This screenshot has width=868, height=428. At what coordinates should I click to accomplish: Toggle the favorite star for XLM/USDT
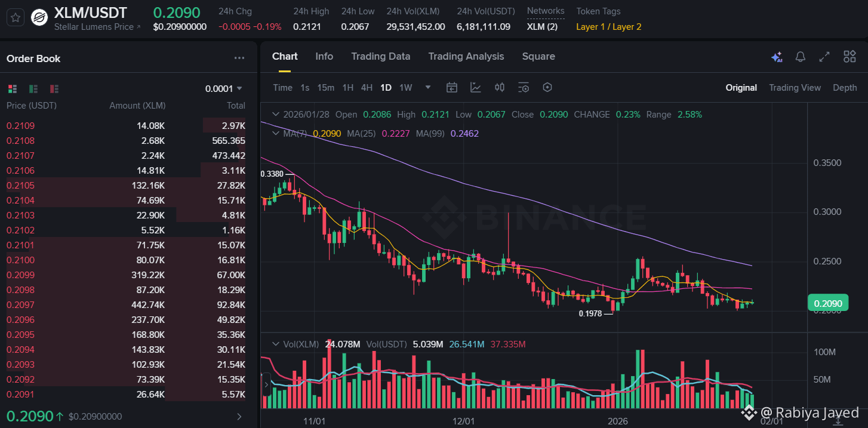tap(15, 17)
